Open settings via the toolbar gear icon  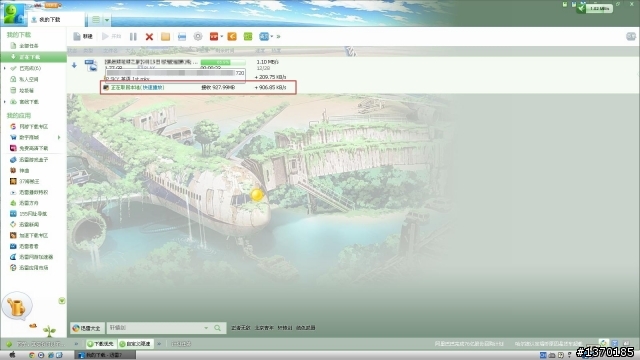pyautogui.click(x=198, y=37)
